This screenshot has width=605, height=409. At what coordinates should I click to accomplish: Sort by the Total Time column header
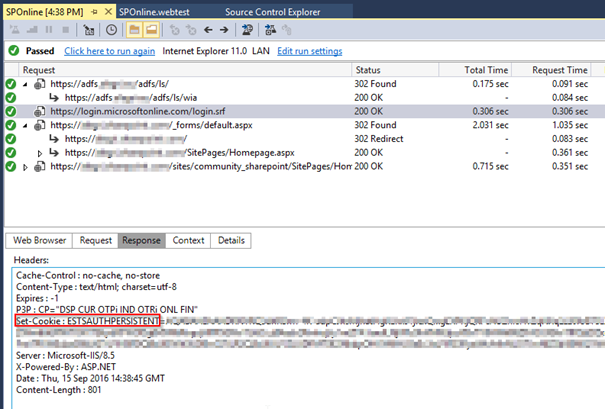(488, 70)
